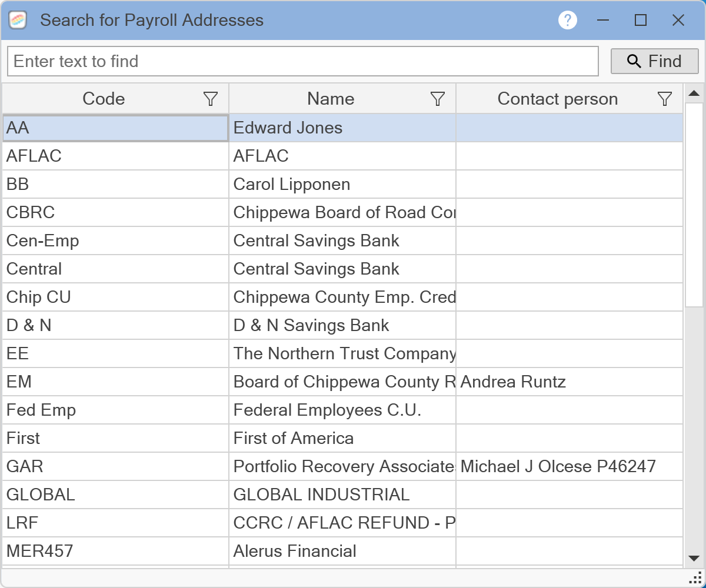
Task: Select the Board of Chippewa County name cell
Action: point(342,382)
